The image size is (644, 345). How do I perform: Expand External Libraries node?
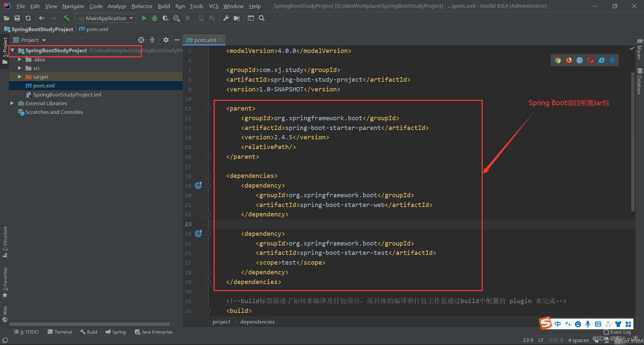(12, 103)
